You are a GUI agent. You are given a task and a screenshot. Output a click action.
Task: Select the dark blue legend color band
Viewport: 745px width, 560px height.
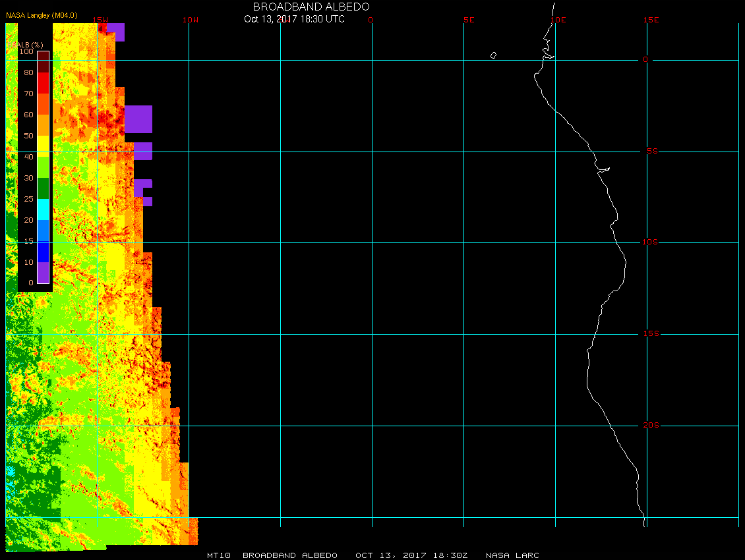(x=43, y=252)
